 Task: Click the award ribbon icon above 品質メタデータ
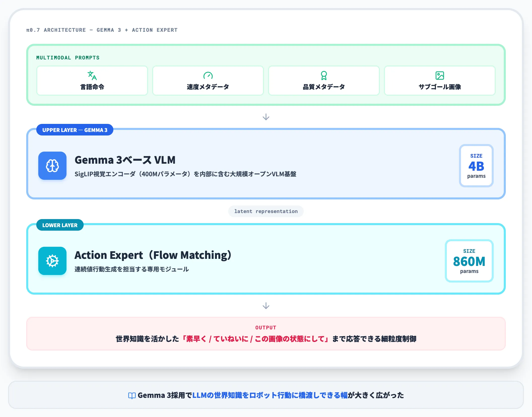click(324, 76)
